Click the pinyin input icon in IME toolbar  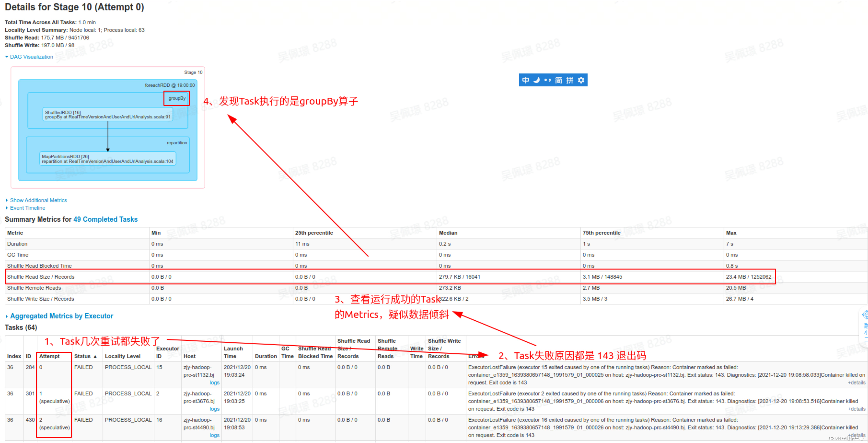click(x=570, y=80)
